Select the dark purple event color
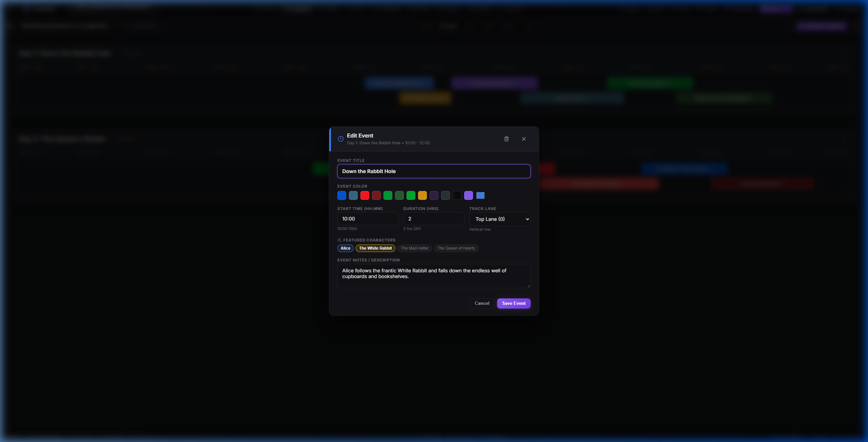 pyautogui.click(x=434, y=195)
